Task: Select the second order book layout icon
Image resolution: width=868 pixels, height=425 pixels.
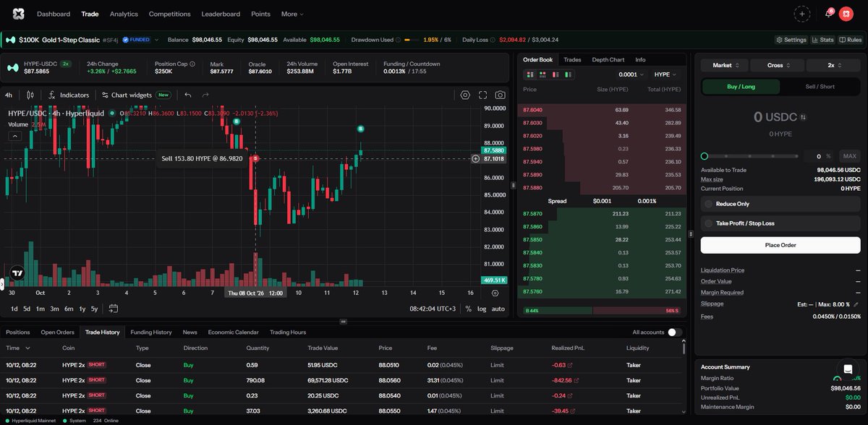Action: [542, 74]
